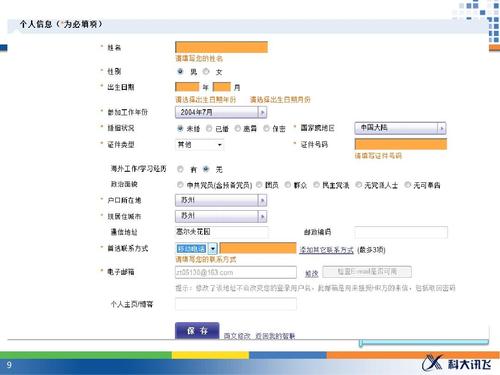This screenshot has width=500, height=375.
Task: Open the 户口所在地 dropdown showing 苏州
Action: point(221,200)
